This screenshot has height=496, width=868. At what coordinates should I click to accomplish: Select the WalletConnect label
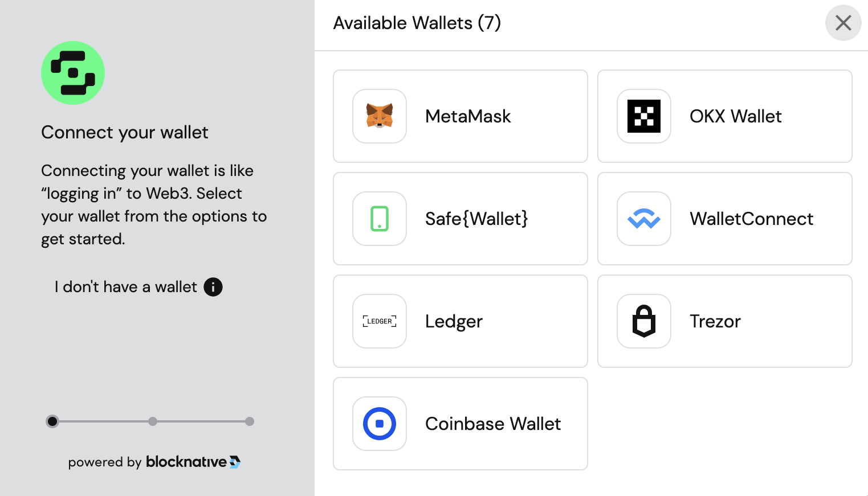(751, 219)
